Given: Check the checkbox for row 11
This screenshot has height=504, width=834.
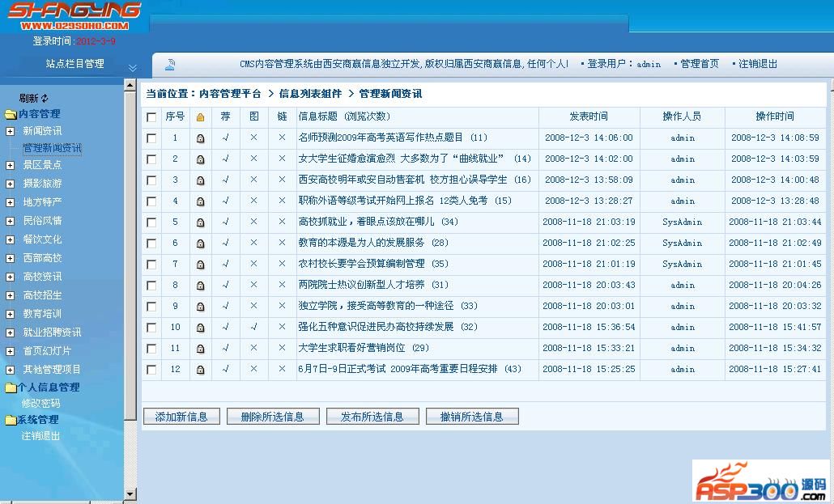Looking at the screenshot, I should point(151,349).
